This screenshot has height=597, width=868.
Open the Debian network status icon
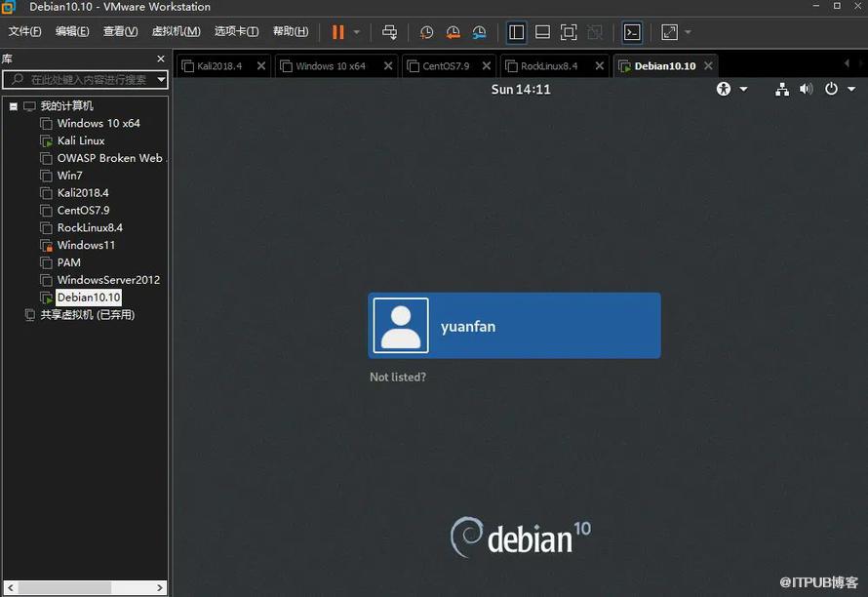click(781, 89)
